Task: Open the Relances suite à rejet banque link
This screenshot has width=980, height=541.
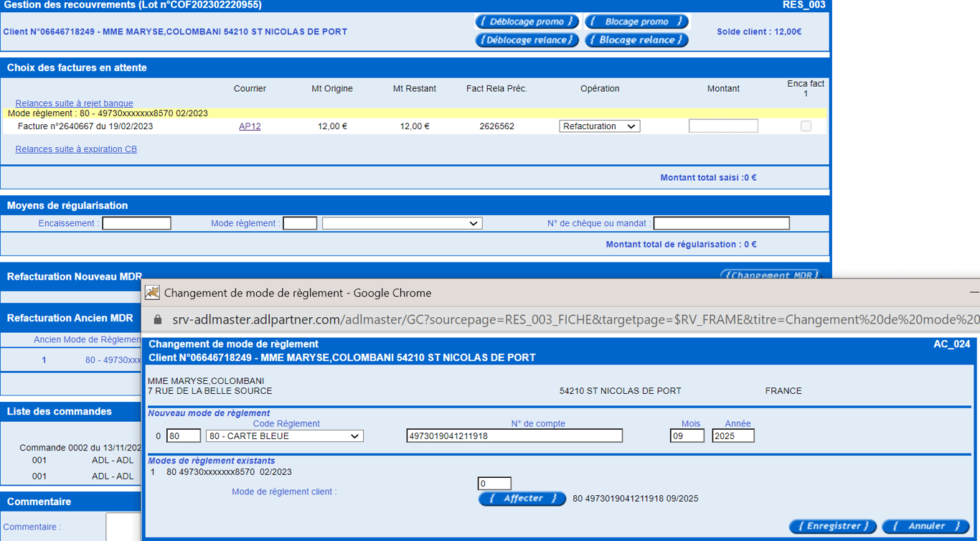Action: point(74,103)
